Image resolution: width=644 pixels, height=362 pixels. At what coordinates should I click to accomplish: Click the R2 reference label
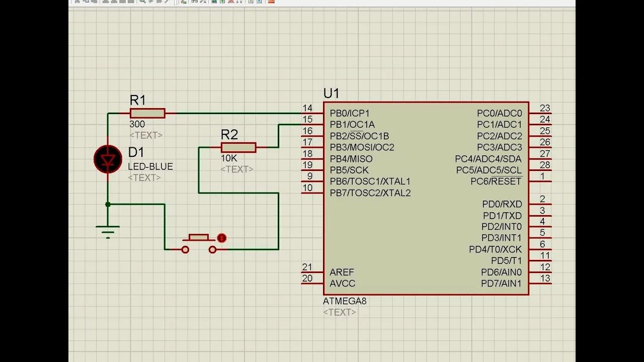click(x=229, y=135)
